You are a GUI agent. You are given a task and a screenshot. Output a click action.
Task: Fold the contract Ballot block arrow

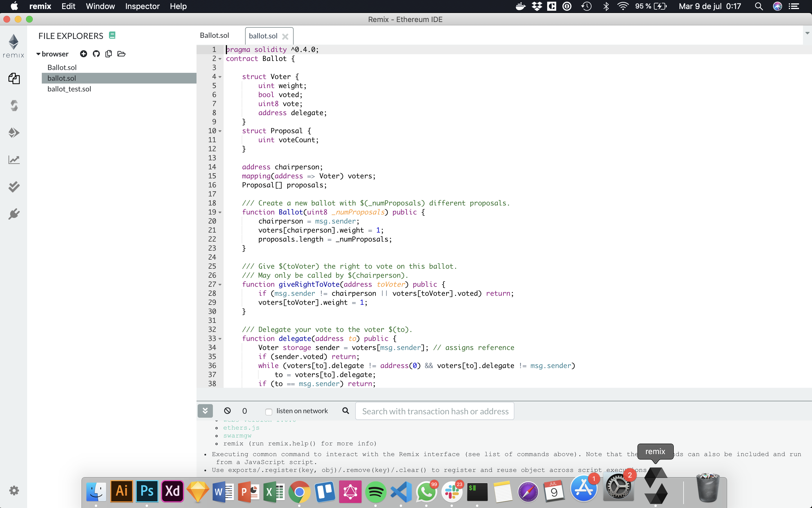220,59
